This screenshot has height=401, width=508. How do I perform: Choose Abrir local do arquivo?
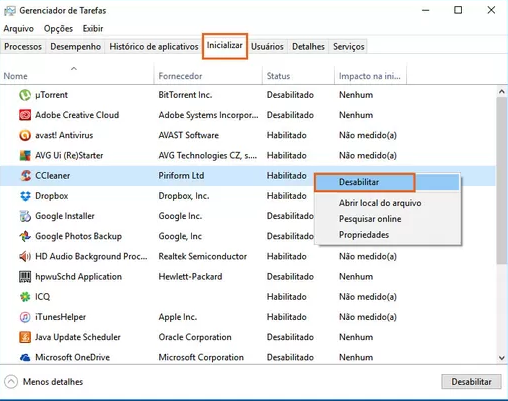coord(380,203)
